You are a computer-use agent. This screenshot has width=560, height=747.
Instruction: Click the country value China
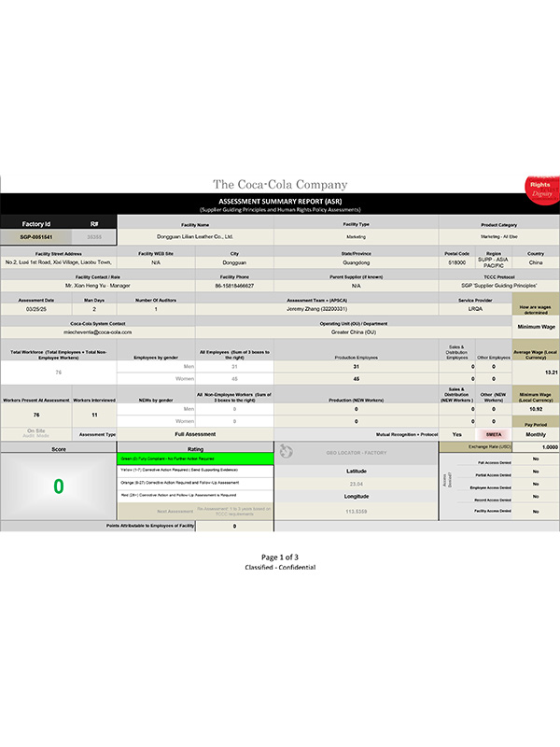tap(536, 262)
